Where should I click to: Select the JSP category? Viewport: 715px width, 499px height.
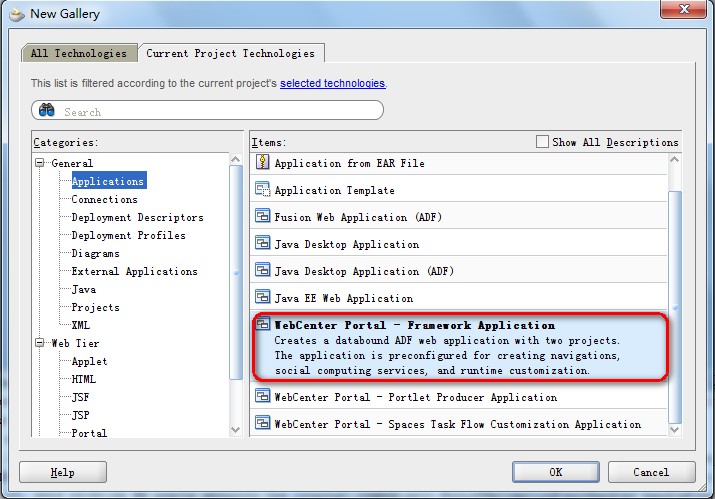[x=80, y=415]
